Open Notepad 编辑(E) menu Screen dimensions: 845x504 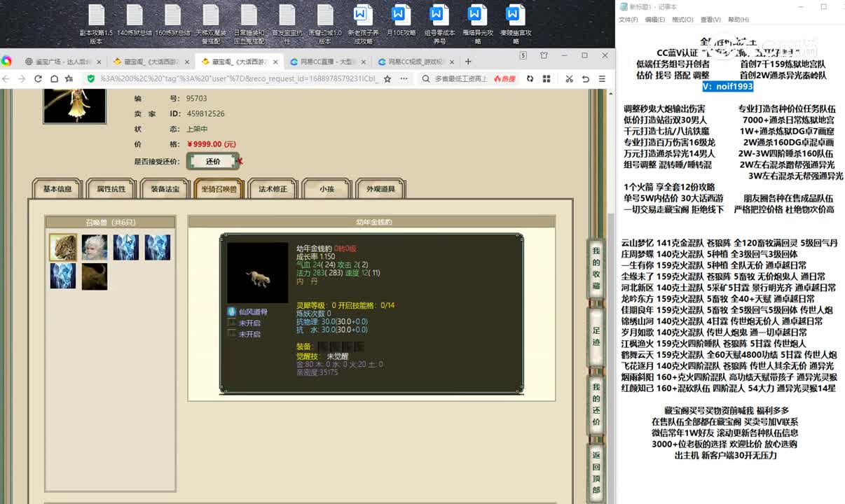(654, 20)
